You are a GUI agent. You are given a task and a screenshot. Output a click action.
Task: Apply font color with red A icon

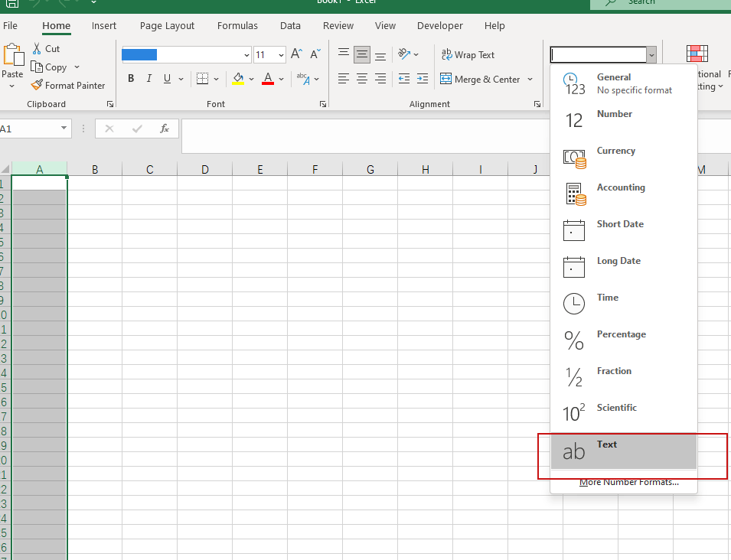point(268,79)
